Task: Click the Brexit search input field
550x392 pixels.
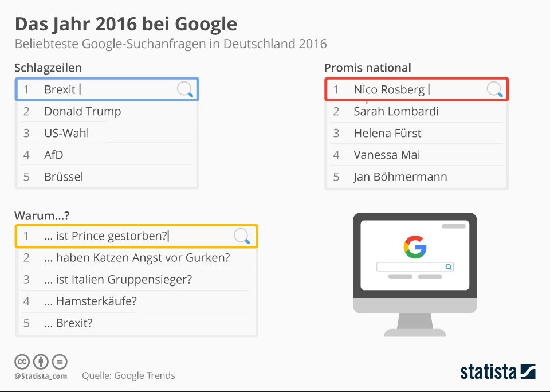Action: (x=107, y=89)
